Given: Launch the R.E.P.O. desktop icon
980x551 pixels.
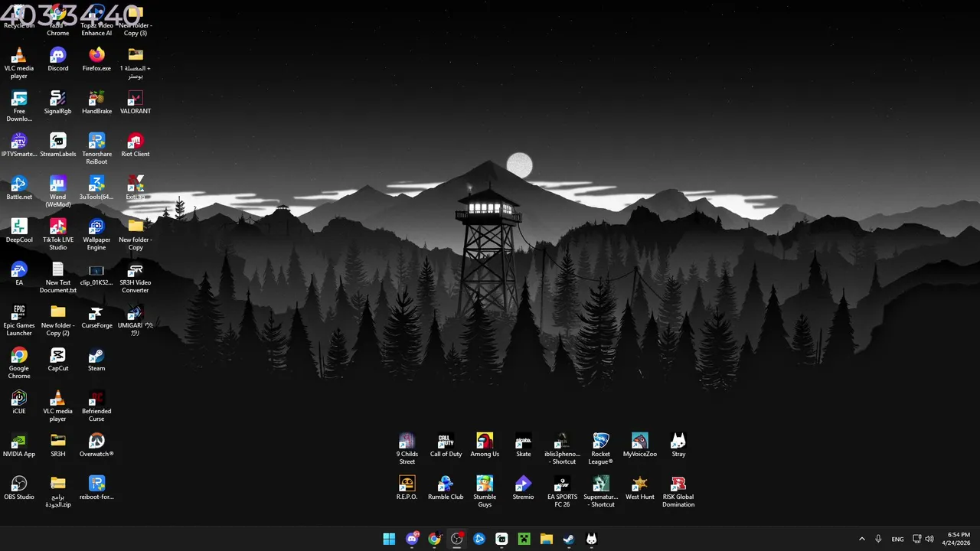Looking at the screenshot, I should (407, 488).
